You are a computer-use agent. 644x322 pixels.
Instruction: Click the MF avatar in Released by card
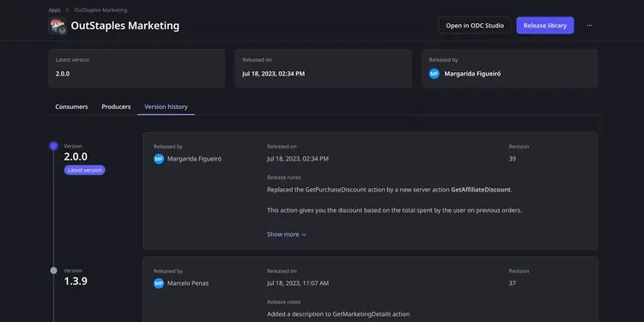point(434,74)
